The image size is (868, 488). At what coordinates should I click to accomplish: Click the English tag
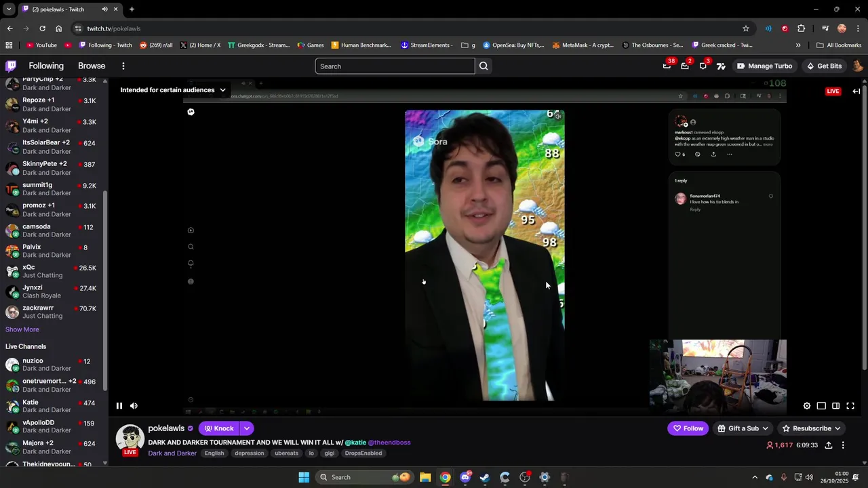[214, 453]
